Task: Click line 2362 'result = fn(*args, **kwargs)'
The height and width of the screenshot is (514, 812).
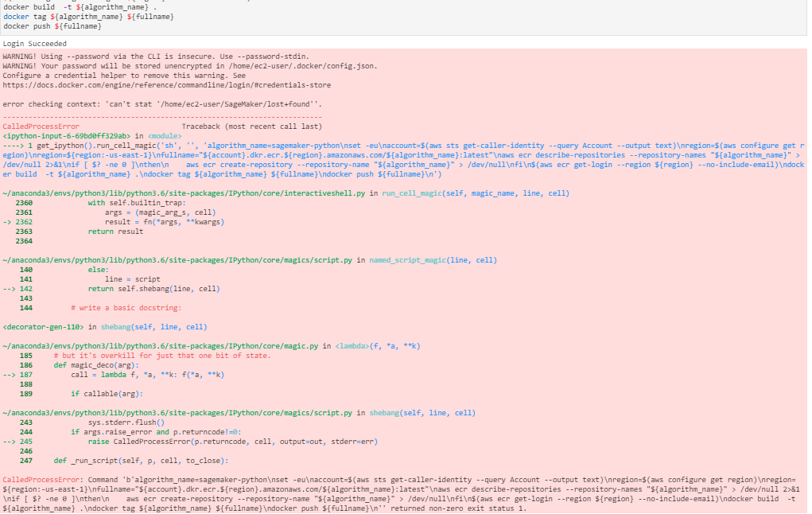Action: point(165,222)
